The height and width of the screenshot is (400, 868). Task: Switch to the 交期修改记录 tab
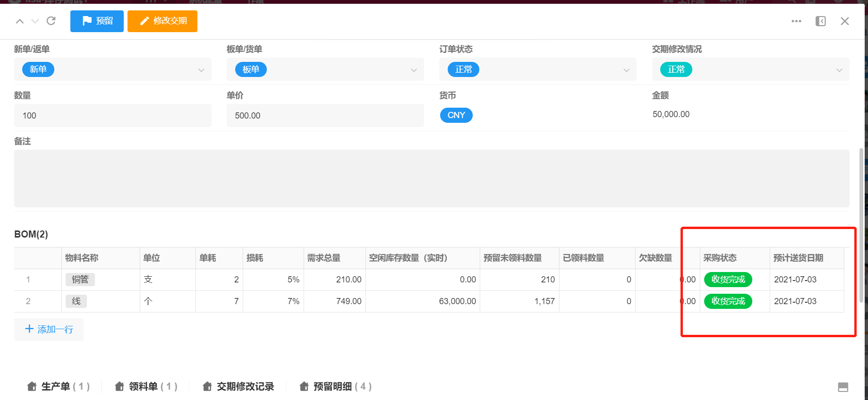[238, 387]
